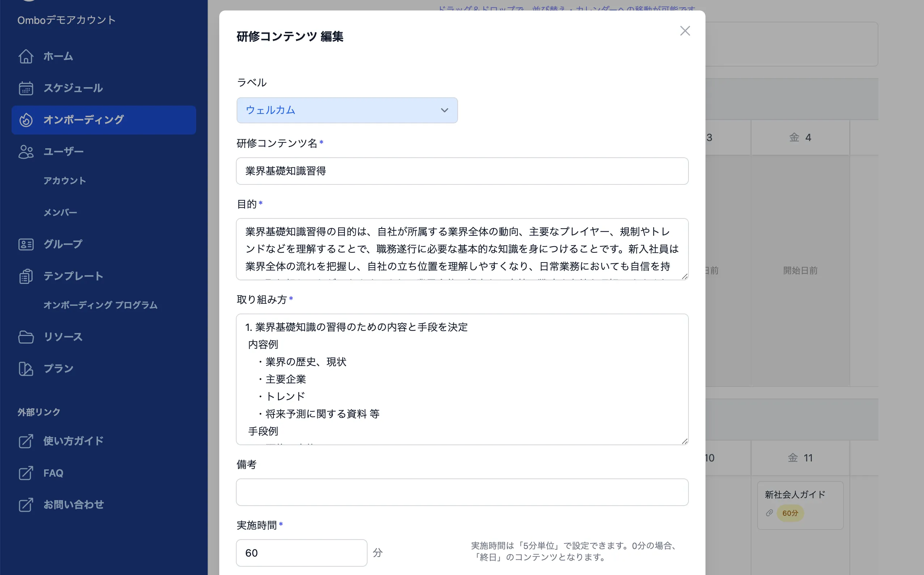The image size is (924, 575).
Task: Click the Schedule calendar icon
Action: click(x=26, y=88)
